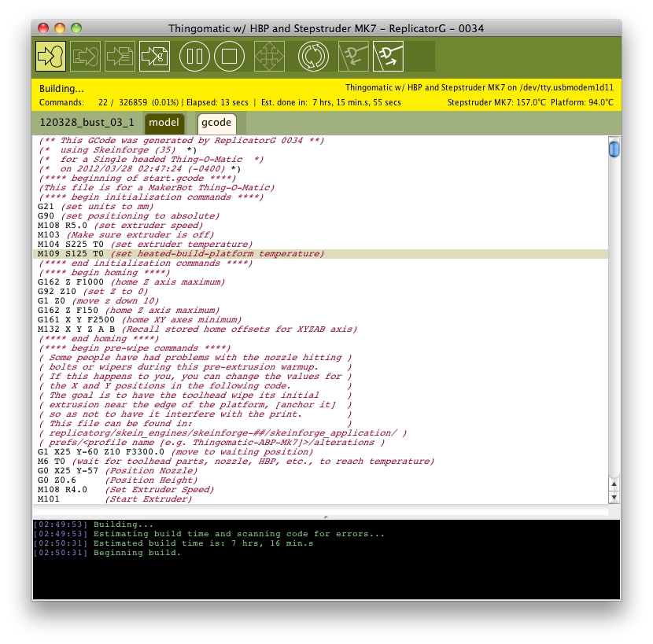Open the control panel arrows icon

[269, 56]
